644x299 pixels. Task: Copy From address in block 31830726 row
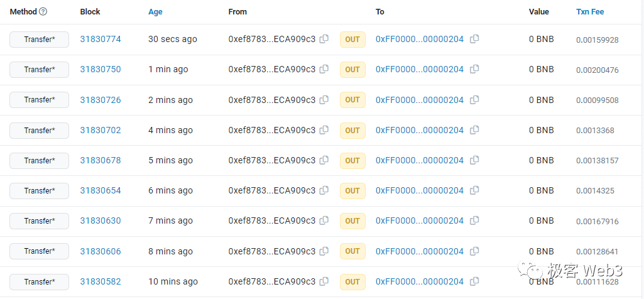tap(324, 100)
